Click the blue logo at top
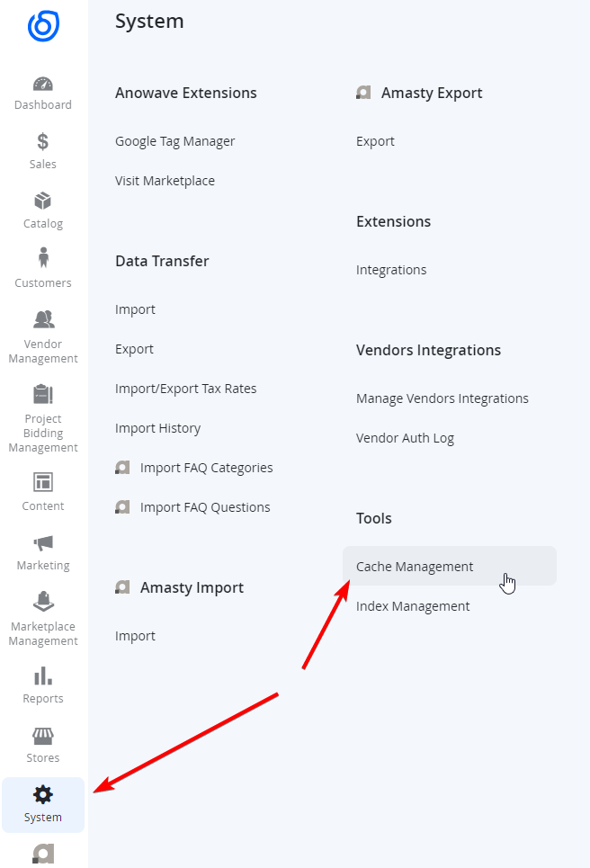This screenshot has height=868, width=590. 43,26
